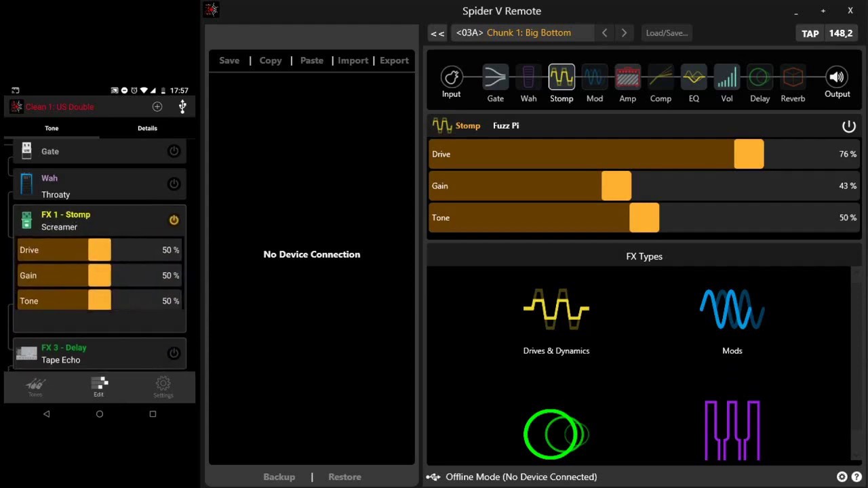
Task: Open preset 03A Chunk 1: Big Bottom list
Action: coord(522,33)
